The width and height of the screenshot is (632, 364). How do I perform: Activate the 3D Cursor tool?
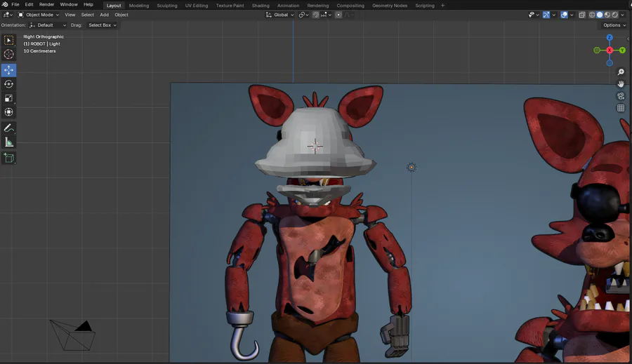(x=8, y=55)
